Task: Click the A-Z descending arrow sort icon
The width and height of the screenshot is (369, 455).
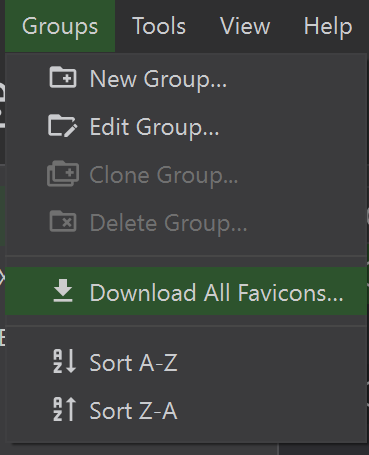Action: pos(65,361)
